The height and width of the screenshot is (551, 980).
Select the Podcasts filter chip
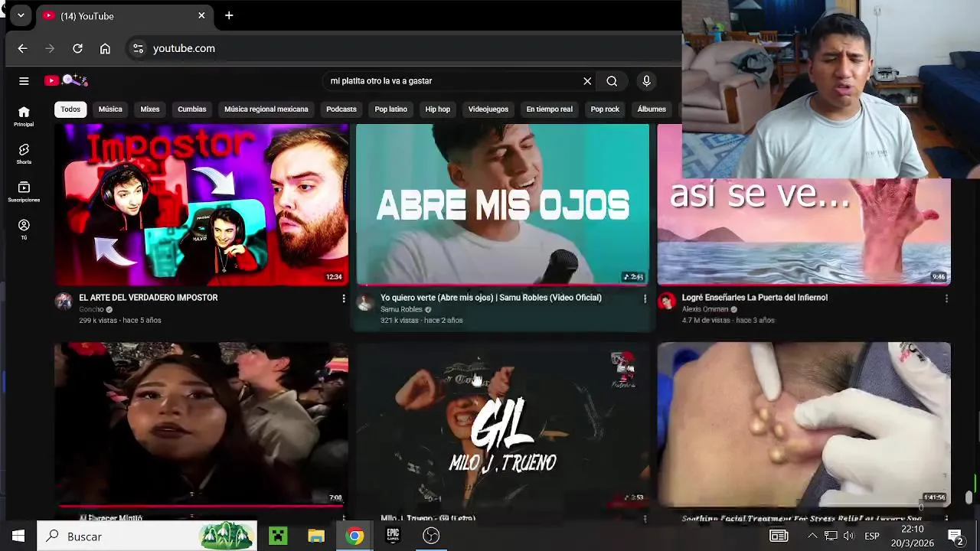(x=341, y=109)
